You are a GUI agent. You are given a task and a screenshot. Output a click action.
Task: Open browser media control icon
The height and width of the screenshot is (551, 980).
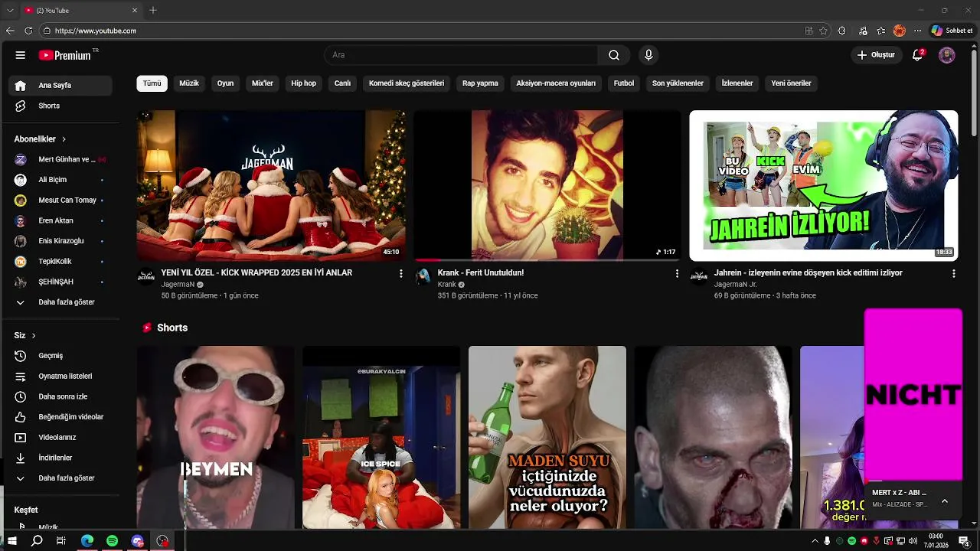click(863, 31)
